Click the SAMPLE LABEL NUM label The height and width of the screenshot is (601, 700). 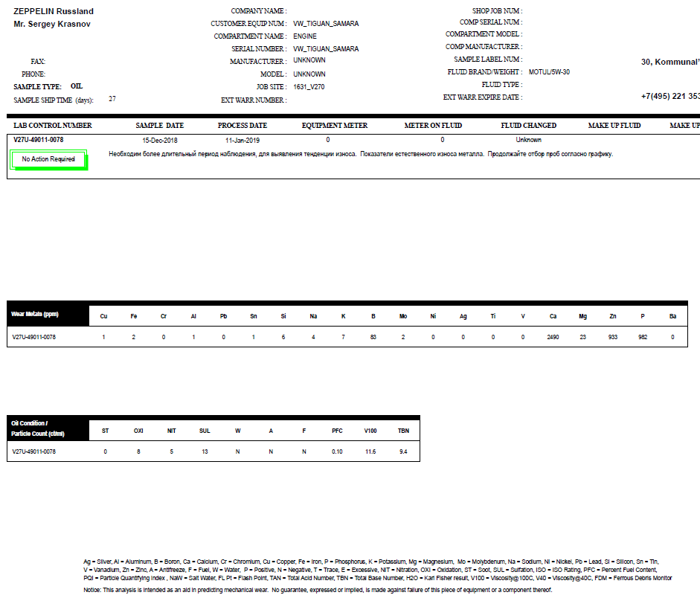tap(488, 59)
